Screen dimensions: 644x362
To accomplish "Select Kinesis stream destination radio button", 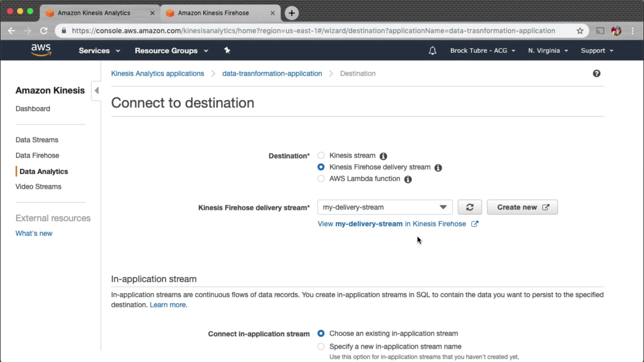I will 321,156.
